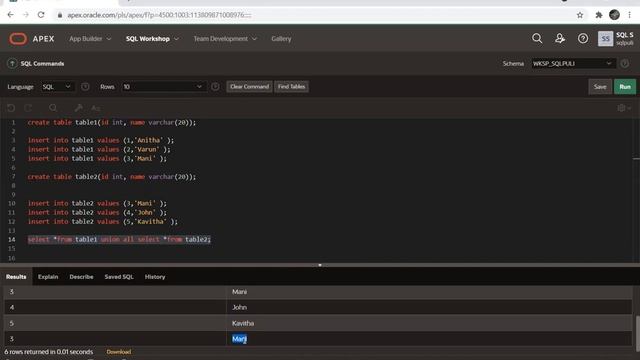Switch to the Saved SQL tab
This screenshot has height=360, width=640.
pos(119,277)
